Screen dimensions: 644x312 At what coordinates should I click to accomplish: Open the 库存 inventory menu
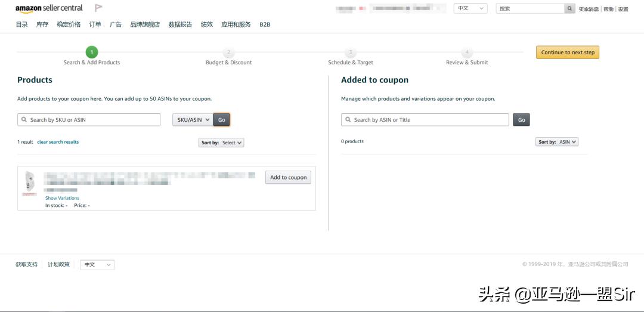pos(42,24)
